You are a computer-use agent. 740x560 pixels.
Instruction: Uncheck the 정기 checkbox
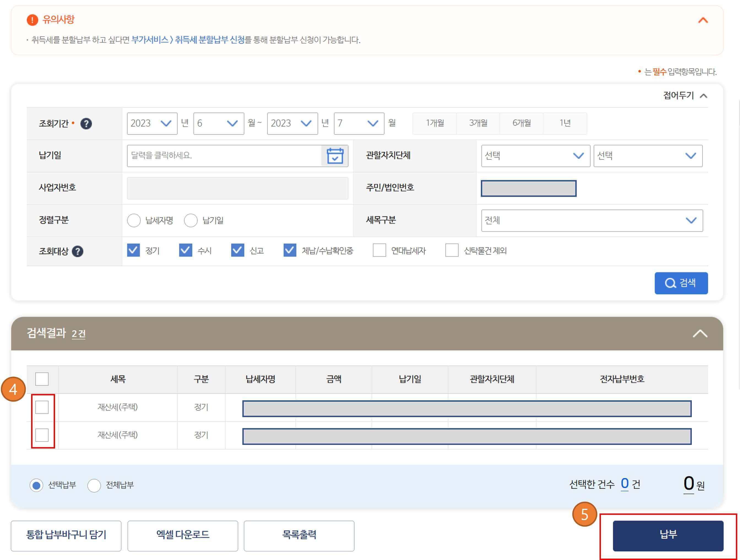click(x=134, y=250)
